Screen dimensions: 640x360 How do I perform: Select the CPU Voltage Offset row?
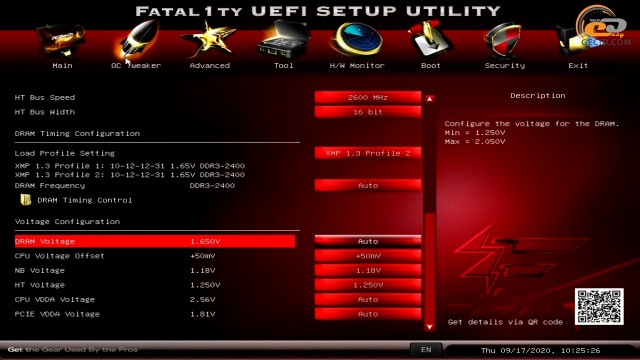click(x=155, y=256)
